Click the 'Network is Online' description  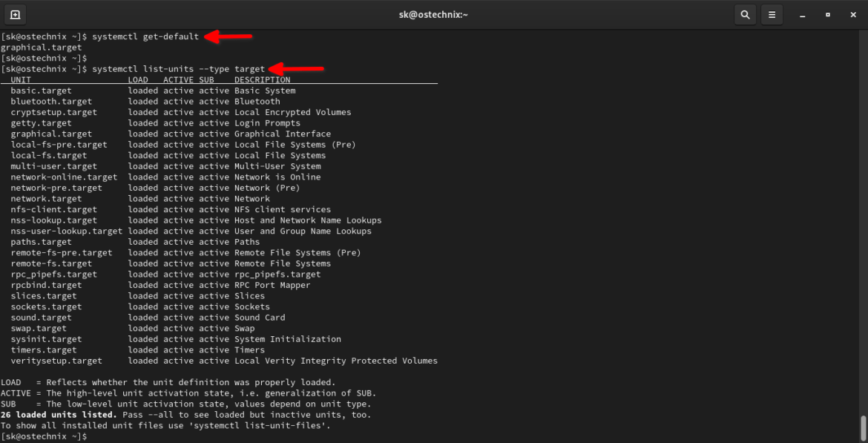point(277,177)
